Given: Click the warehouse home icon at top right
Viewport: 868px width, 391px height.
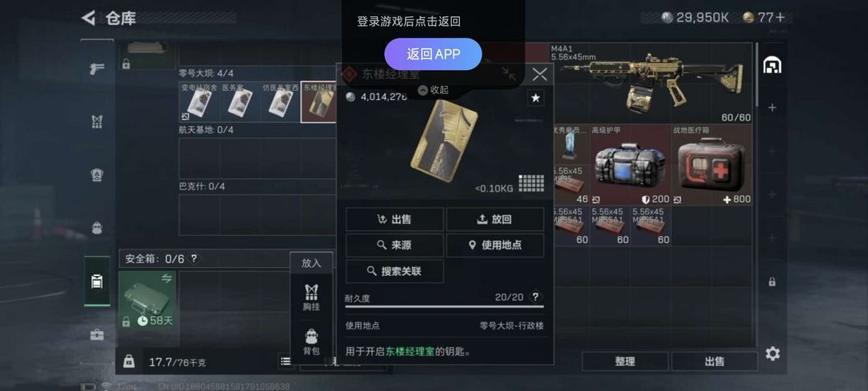Looking at the screenshot, I should pyautogui.click(x=772, y=65).
